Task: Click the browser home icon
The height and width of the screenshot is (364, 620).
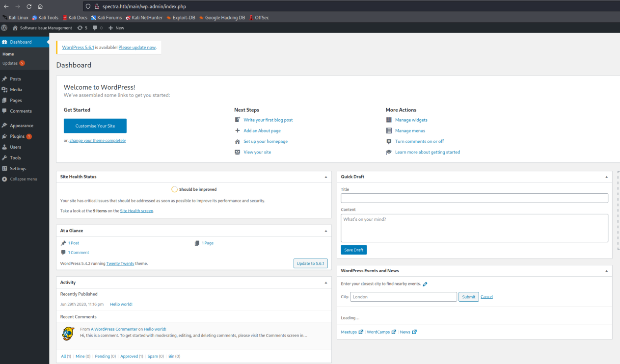Action: 40,6
